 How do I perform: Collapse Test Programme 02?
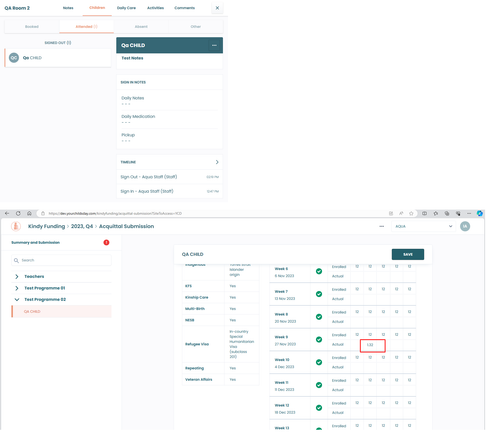[x=17, y=299]
